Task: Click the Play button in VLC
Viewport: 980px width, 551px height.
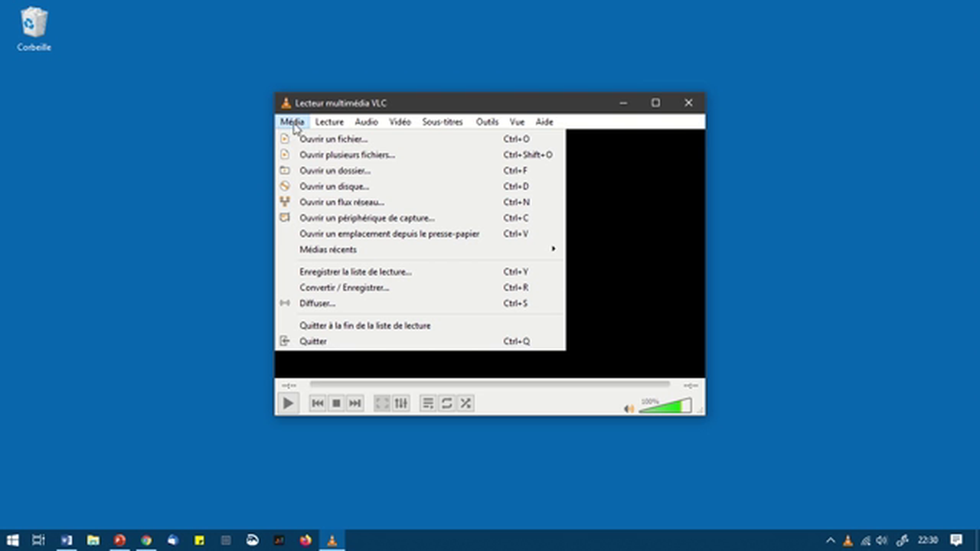Action: point(287,403)
